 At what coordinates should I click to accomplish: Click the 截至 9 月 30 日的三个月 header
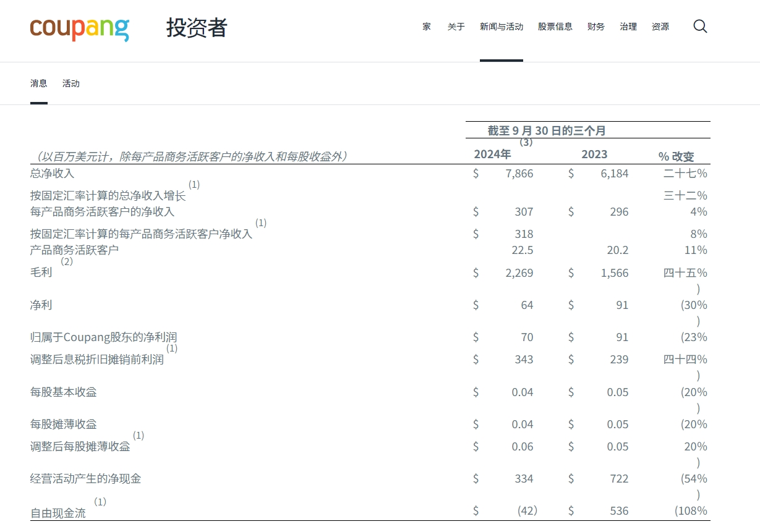pyautogui.click(x=547, y=130)
